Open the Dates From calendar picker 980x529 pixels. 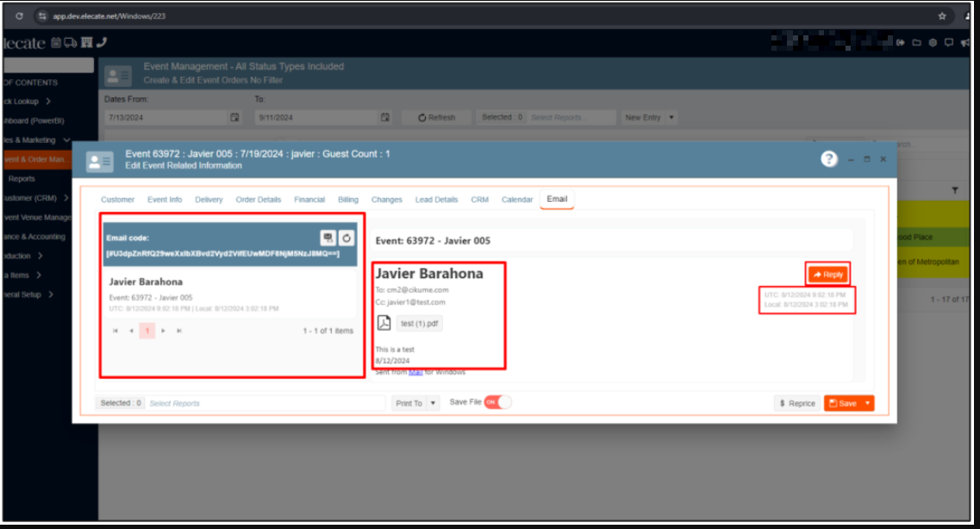point(234,117)
